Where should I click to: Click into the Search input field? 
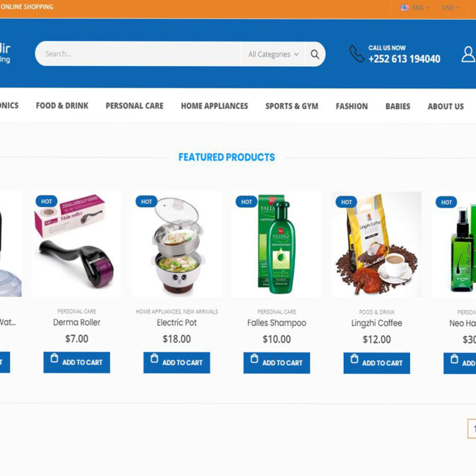pos(139,54)
